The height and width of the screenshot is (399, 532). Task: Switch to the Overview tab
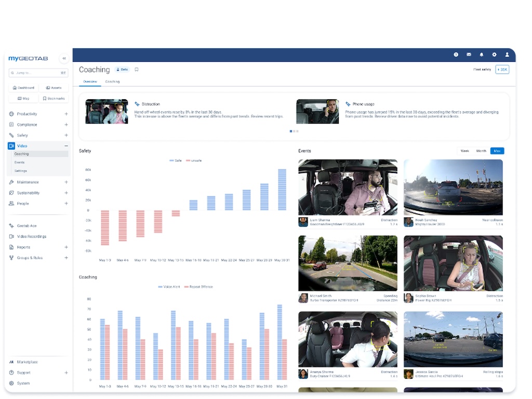click(x=90, y=82)
